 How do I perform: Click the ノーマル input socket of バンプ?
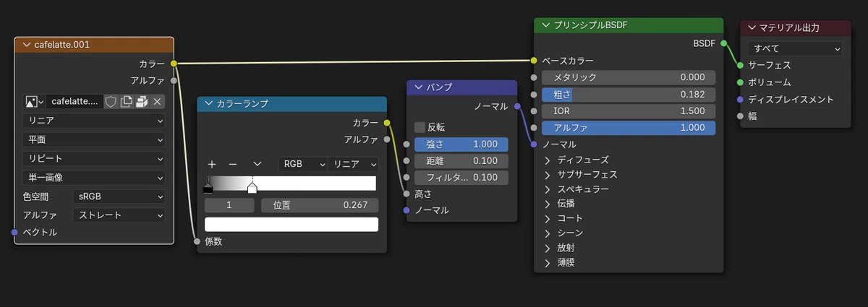407,210
